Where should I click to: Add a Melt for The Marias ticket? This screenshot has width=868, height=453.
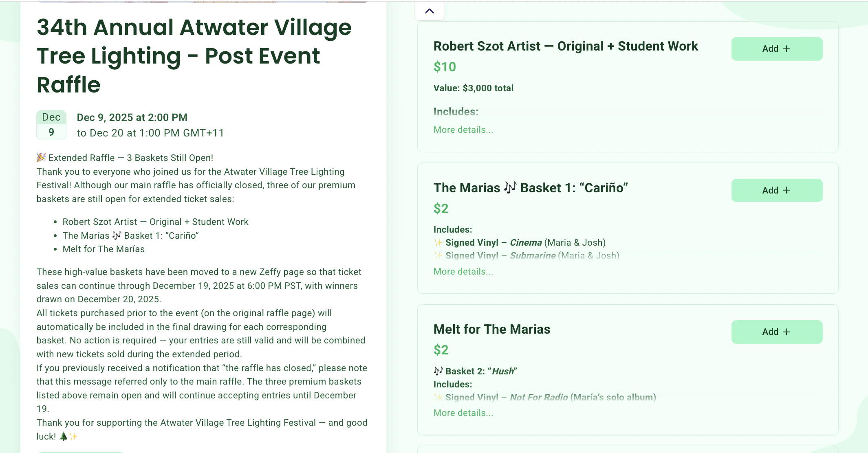coord(777,332)
